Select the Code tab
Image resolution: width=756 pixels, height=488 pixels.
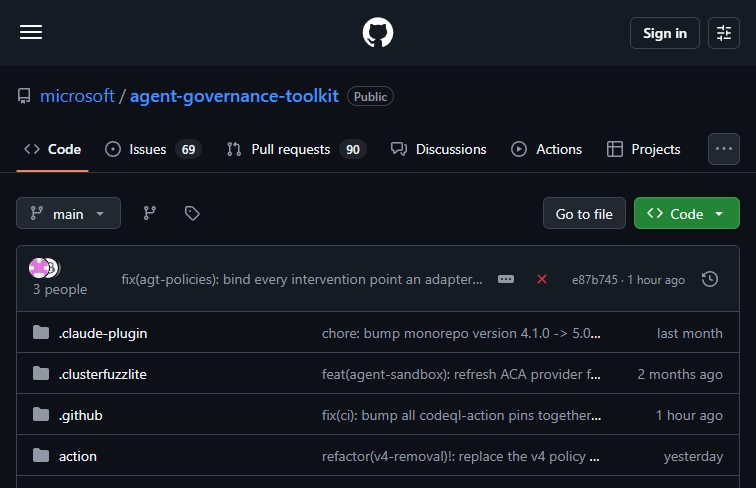[53, 149]
